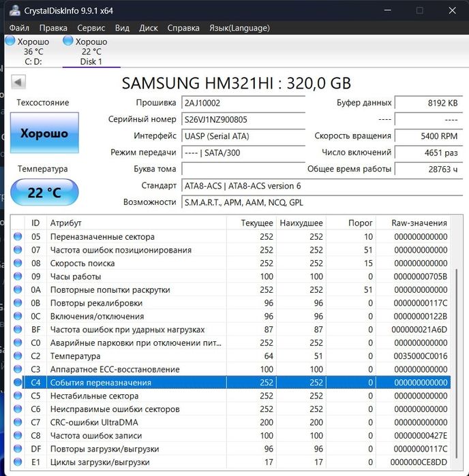Click the 22 °C temperature button
469x476 pixels.
44,193
